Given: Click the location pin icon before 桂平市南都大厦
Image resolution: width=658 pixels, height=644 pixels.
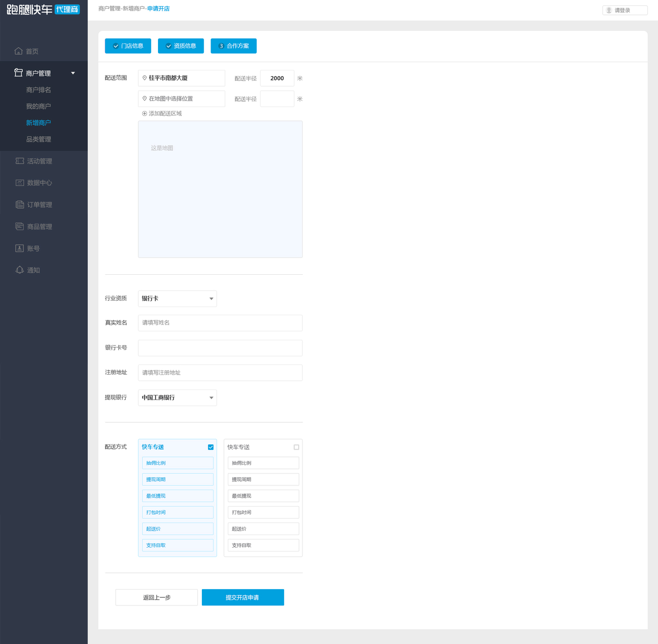Looking at the screenshot, I should tap(145, 78).
